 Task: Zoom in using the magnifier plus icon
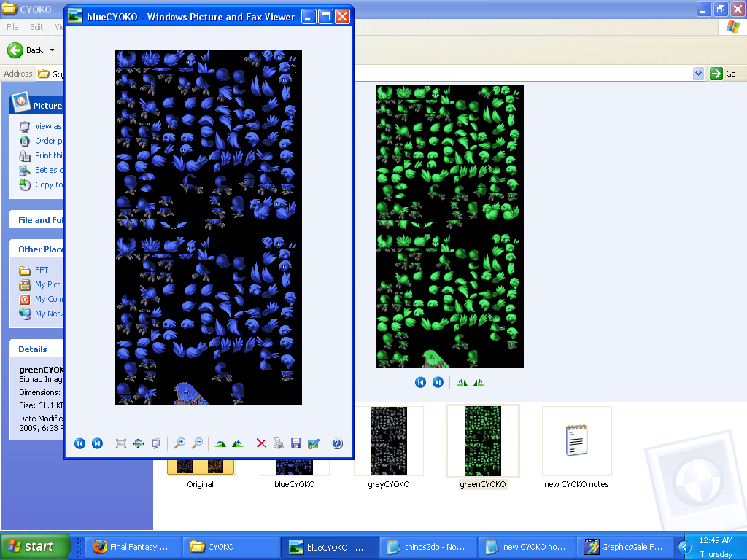click(179, 444)
